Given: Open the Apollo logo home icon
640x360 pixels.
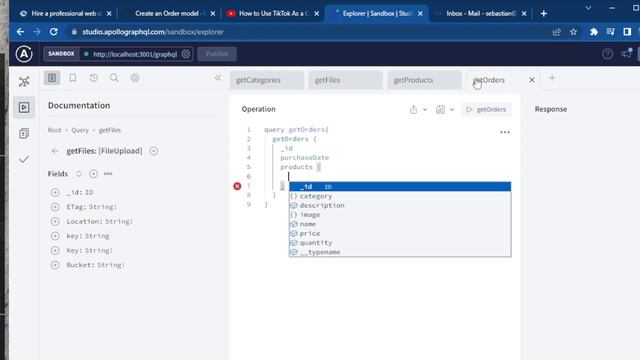Looking at the screenshot, I should click(24, 54).
